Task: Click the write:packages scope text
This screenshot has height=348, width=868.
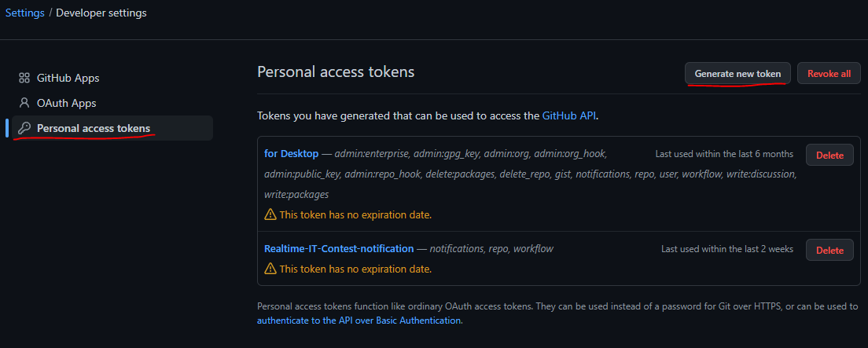Action: pos(296,194)
